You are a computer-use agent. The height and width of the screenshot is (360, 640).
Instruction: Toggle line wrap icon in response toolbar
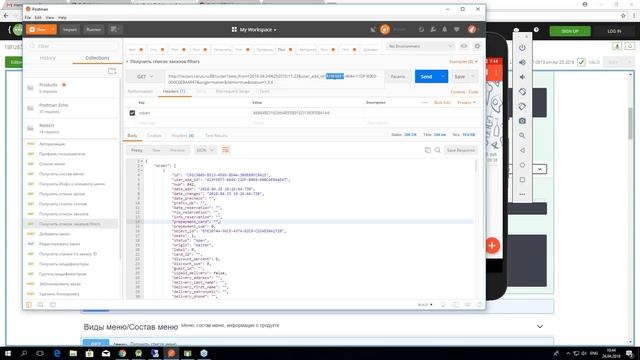(225, 150)
